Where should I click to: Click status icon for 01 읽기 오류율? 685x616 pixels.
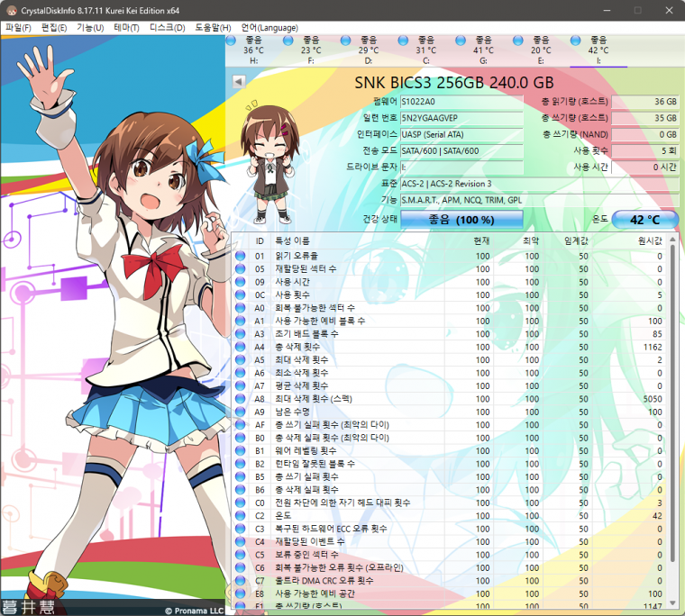tap(241, 256)
